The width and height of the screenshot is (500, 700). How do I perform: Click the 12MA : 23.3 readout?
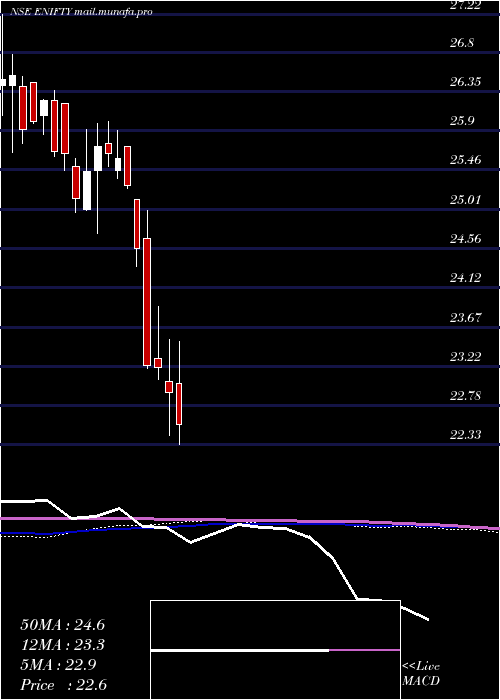(x=63, y=645)
